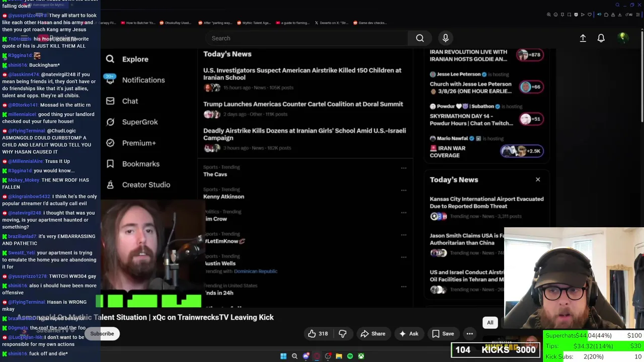Open Notifications bell in X sidebar
The width and height of the screenshot is (644, 362).
110,79
